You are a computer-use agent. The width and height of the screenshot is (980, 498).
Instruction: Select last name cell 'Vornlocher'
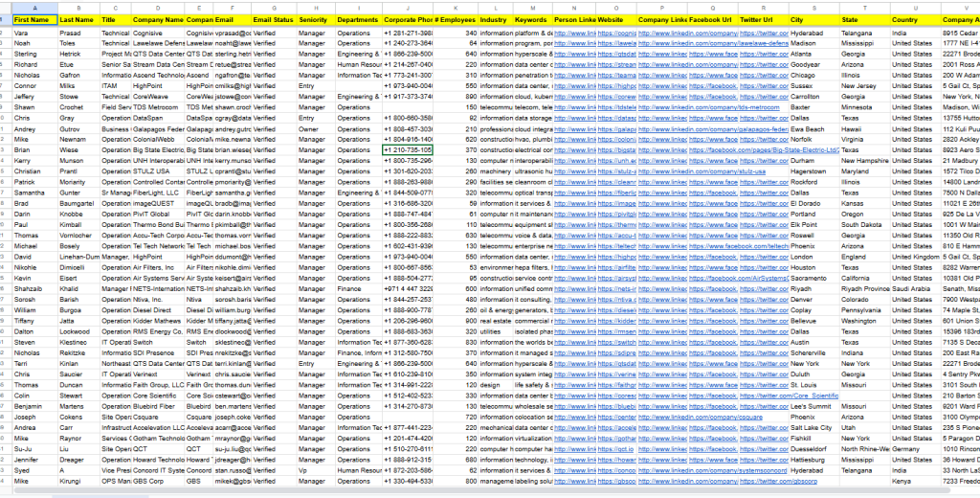coord(78,236)
